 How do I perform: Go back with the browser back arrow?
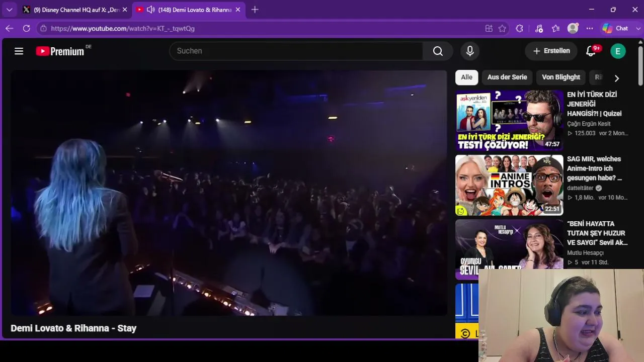9,28
